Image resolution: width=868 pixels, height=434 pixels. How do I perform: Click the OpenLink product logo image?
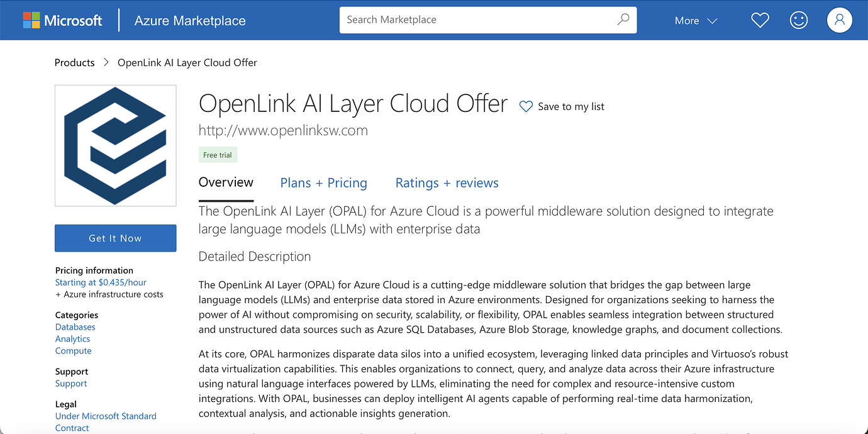tap(116, 146)
